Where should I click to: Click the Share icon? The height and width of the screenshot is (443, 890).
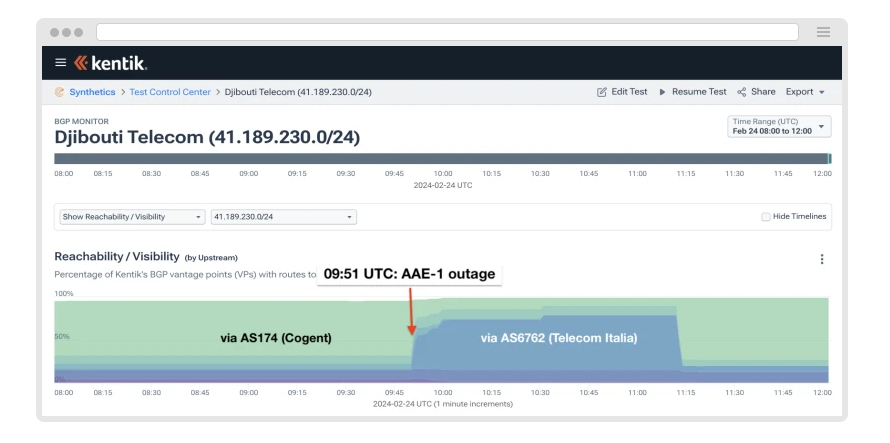(x=741, y=92)
